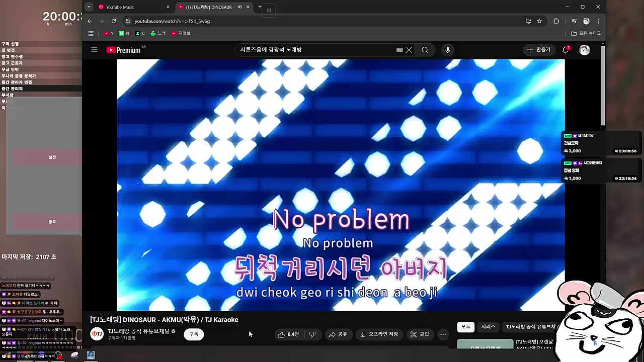Select the 모두 filter chip
The width and height of the screenshot is (644, 362).
[466, 327]
